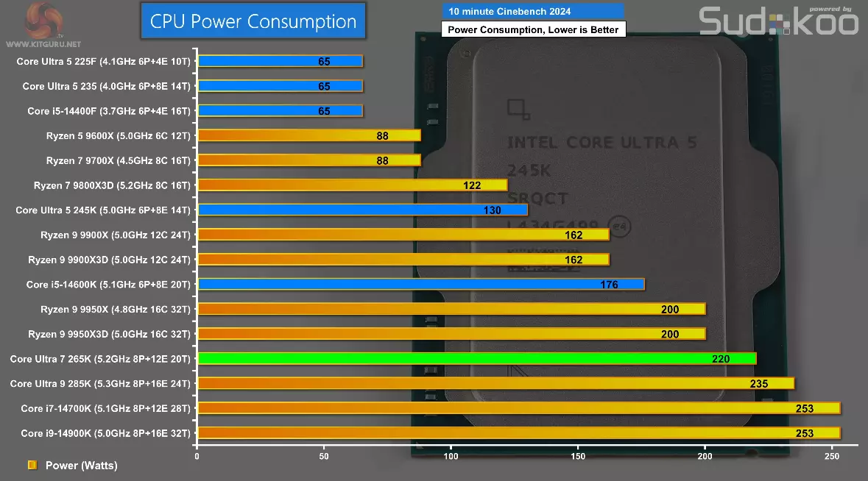Click the 130 value on the 245K bar
This screenshot has height=481, width=868.
[492, 210]
